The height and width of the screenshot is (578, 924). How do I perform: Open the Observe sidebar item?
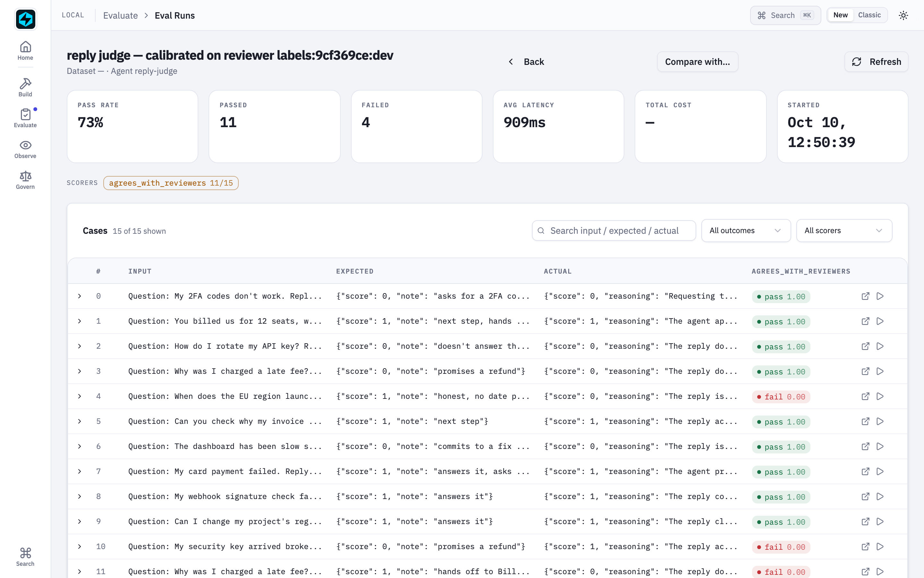(x=25, y=149)
